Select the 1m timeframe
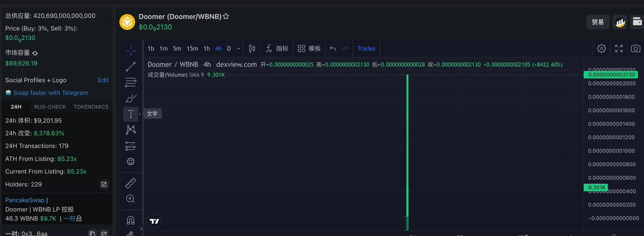Viewport: 644px width, 236px height. 164,48
